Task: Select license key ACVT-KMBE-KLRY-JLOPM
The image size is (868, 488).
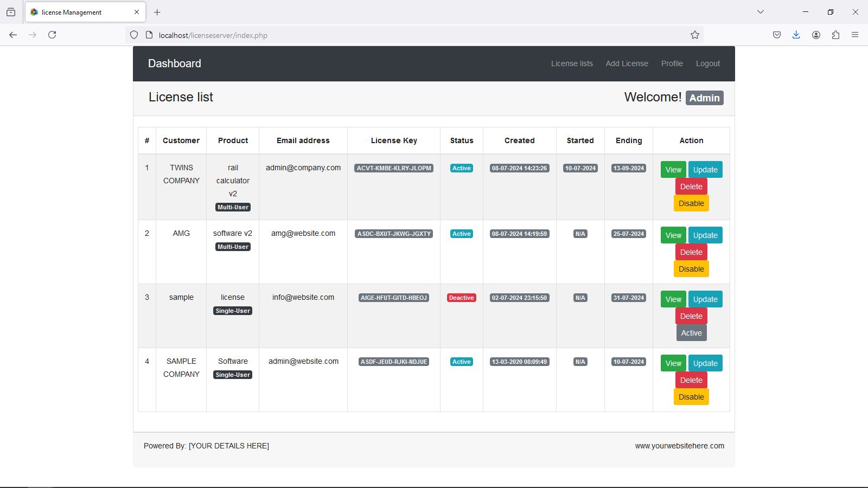Action: click(394, 168)
